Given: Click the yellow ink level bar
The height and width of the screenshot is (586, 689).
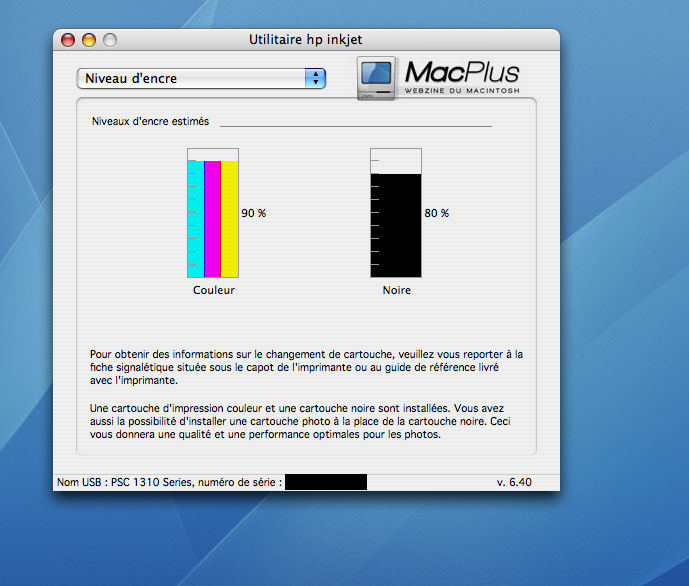Looking at the screenshot, I should tap(229, 219).
